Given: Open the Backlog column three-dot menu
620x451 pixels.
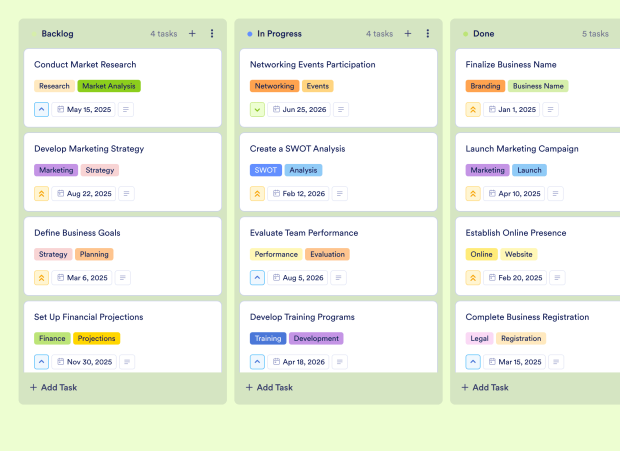Looking at the screenshot, I should click(x=212, y=34).
